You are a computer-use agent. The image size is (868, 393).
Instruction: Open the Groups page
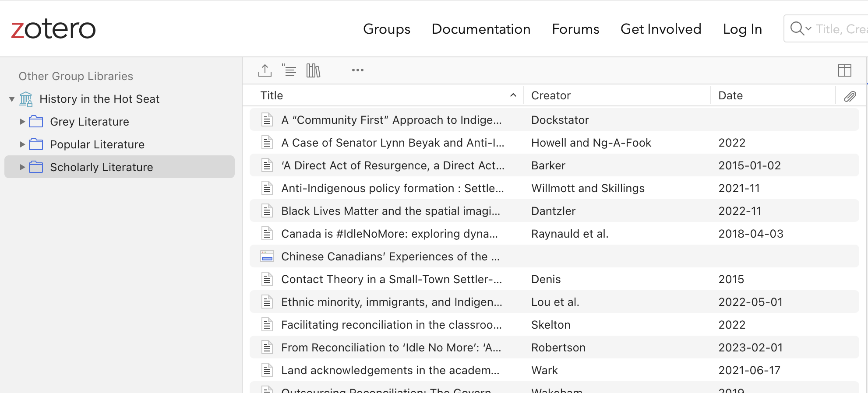(x=387, y=29)
